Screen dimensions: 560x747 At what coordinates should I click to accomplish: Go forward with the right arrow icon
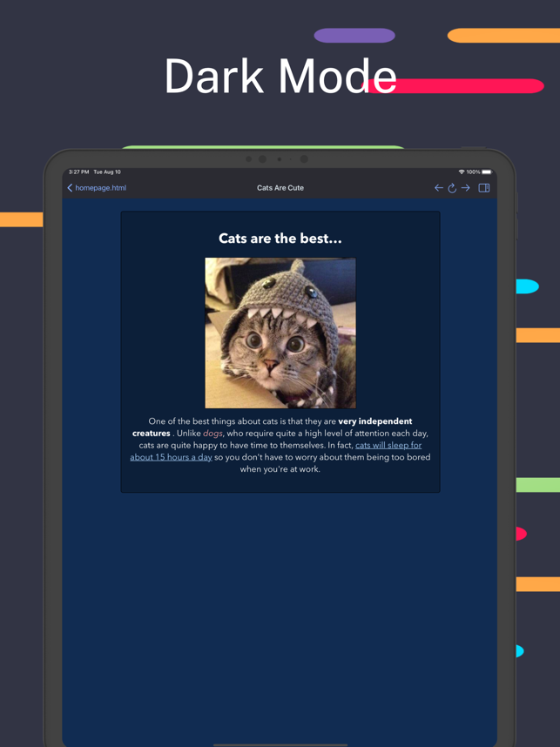466,188
